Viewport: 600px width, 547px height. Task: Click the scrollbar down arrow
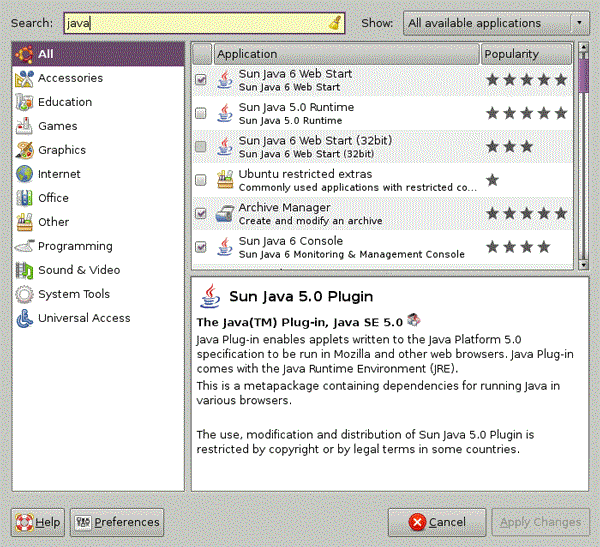tap(584, 265)
